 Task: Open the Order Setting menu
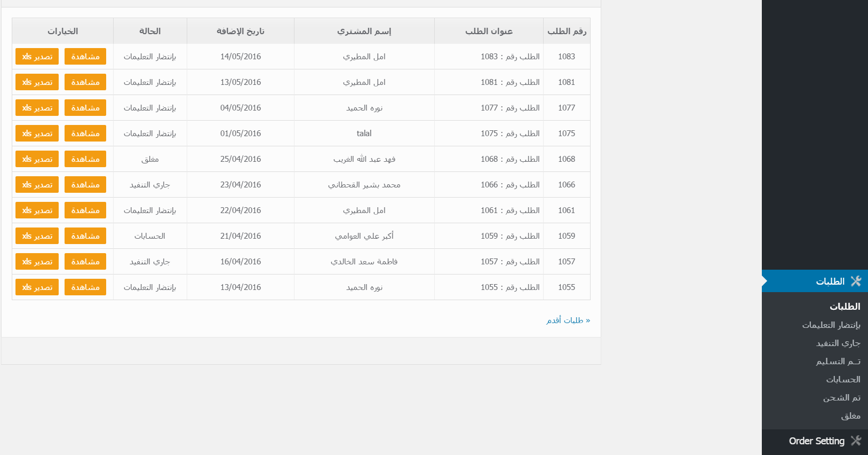[x=816, y=441]
